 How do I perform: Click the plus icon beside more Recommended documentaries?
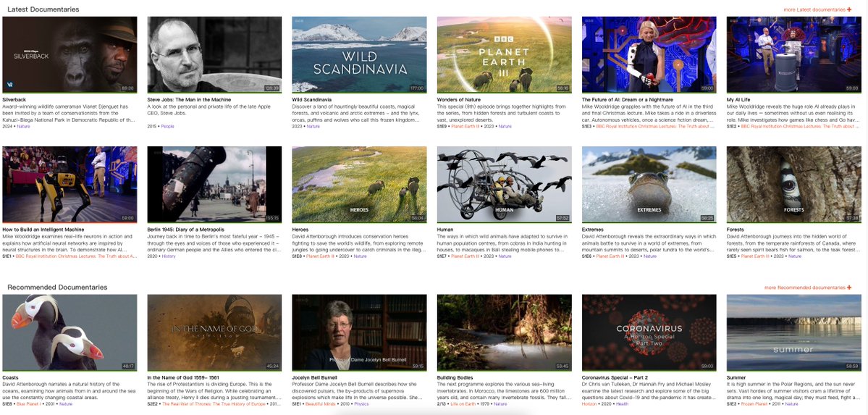(849, 288)
